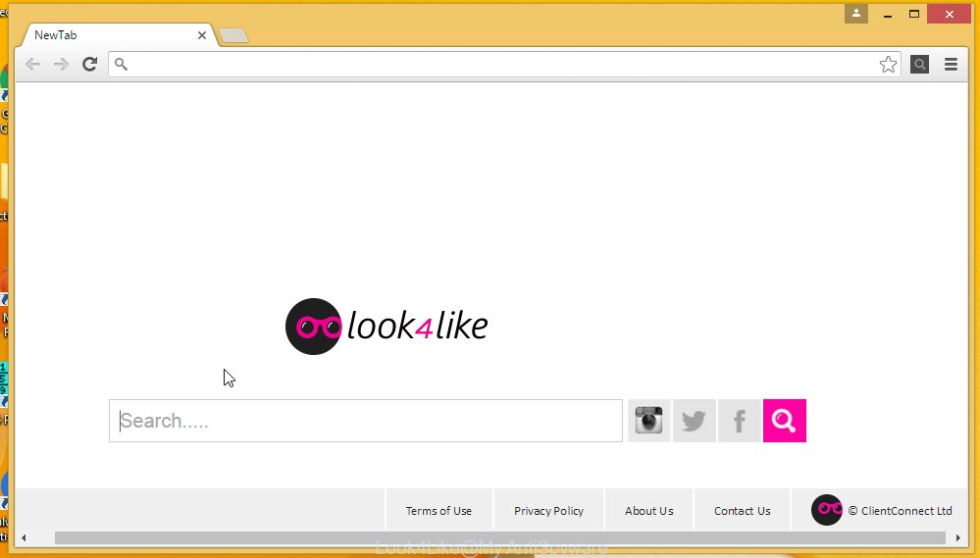Close the NewTab tab
This screenshot has height=558, width=980.
pyautogui.click(x=202, y=35)
